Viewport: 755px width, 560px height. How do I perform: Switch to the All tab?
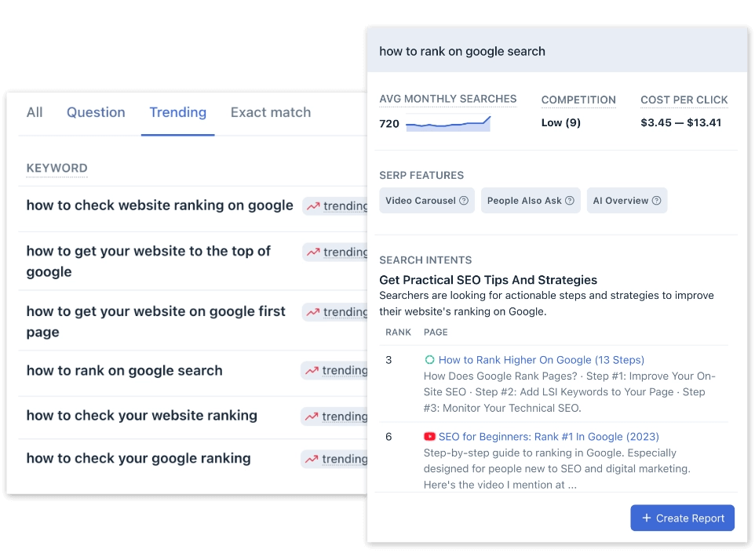point(35,112)
